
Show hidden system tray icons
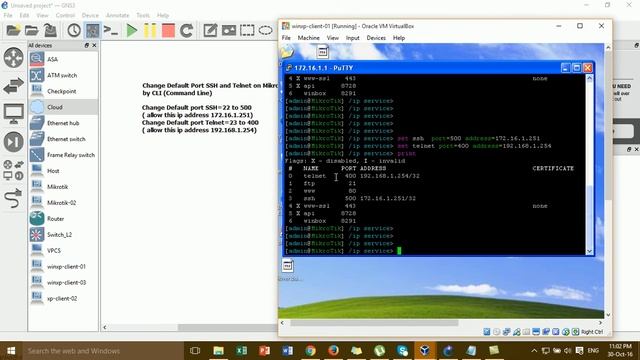tap(534, 351)
